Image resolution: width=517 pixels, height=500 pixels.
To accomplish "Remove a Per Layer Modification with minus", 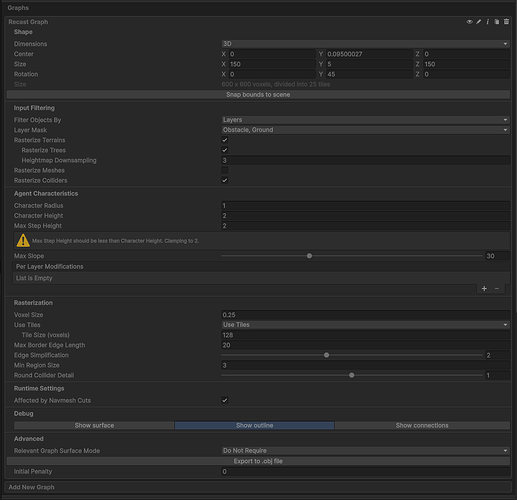I will (497, 289).
